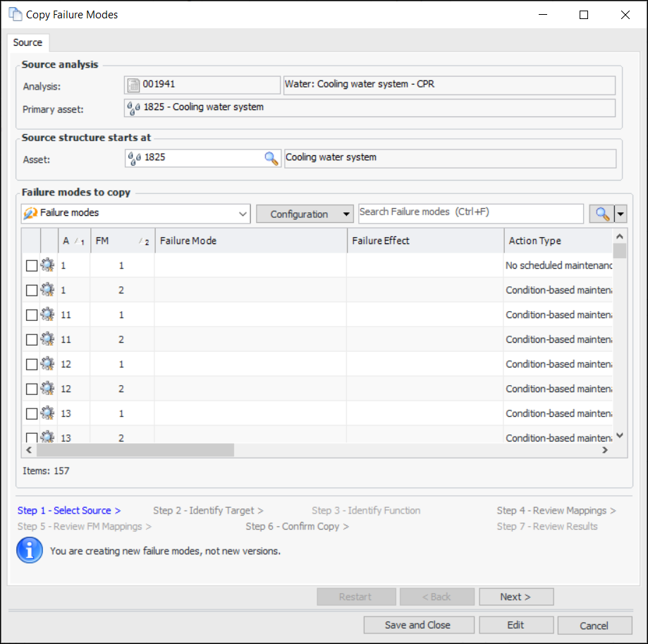
Task: Click the Save and Close button
Action: click(417, 625)
